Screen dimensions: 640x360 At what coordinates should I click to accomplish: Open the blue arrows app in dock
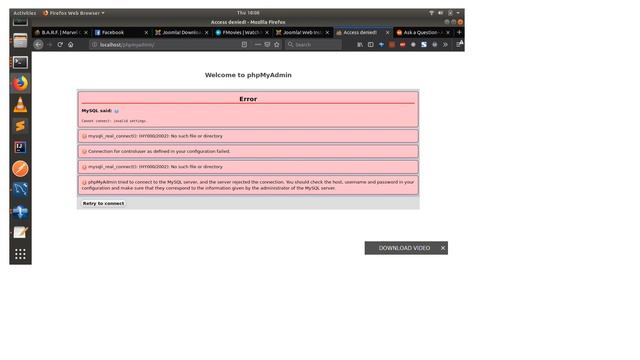[x=20, y=211]
